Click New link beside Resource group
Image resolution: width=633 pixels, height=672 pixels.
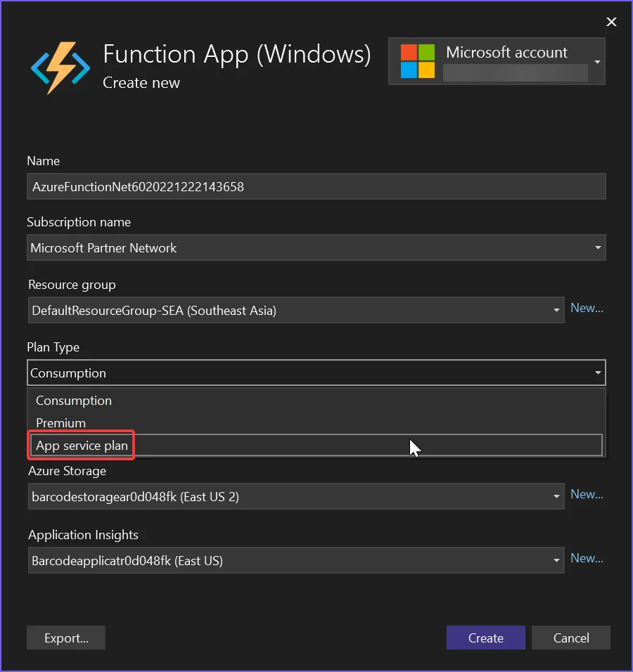pos(587,308)
